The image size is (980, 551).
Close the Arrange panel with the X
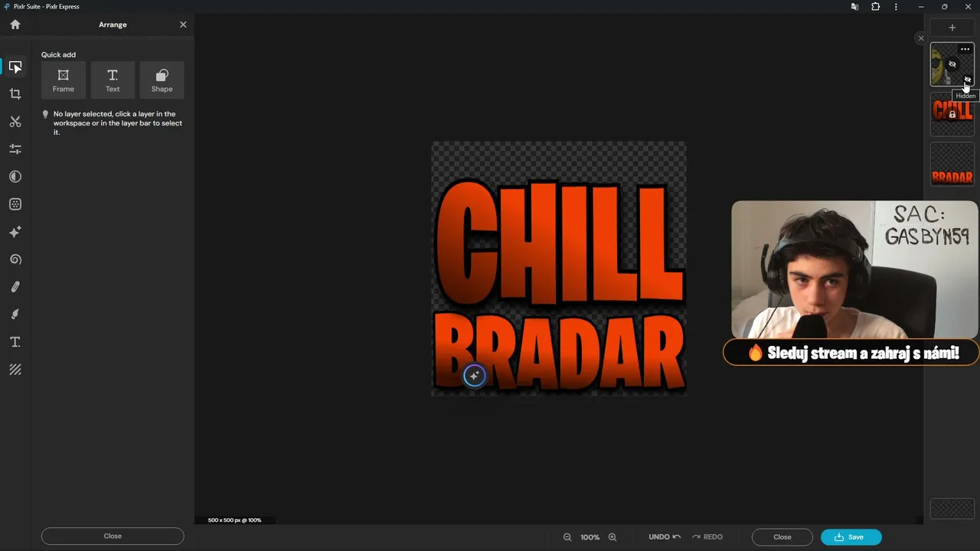click(183, 24)
